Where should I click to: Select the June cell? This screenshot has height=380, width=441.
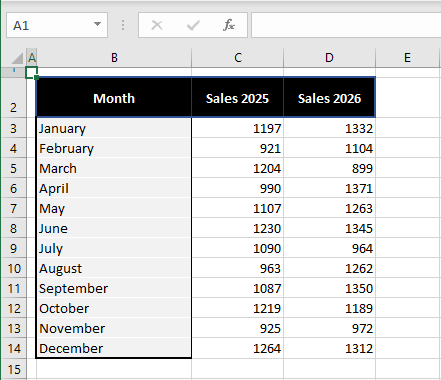coord(114,228)
